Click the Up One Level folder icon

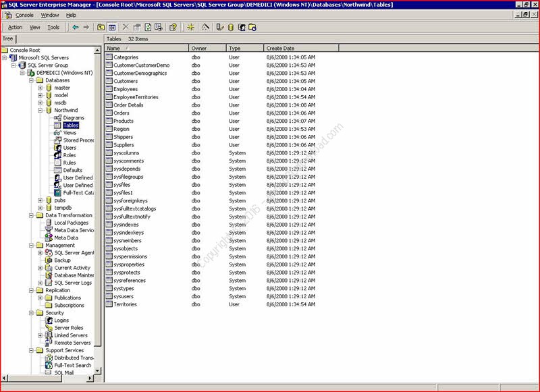[101, 28]
